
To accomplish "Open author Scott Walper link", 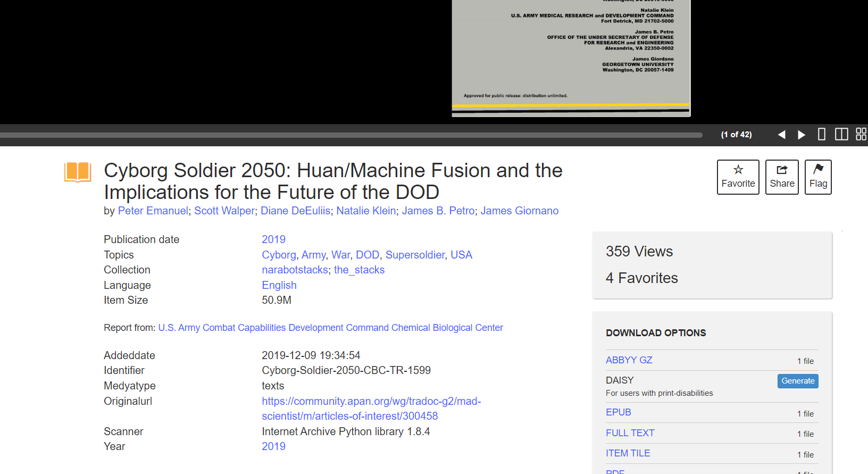I will click(x=224, y=211).
